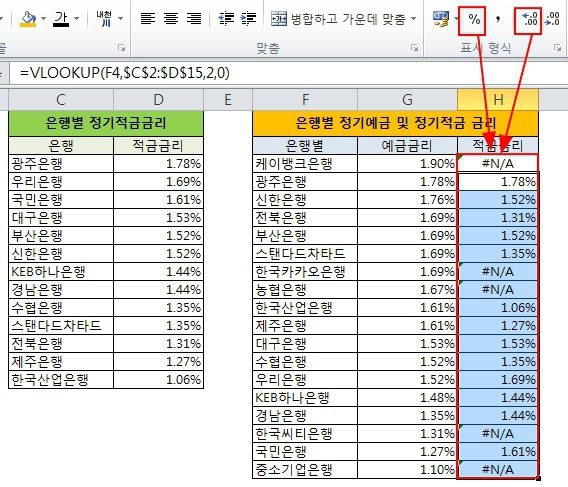The height and width of the screenshot is (487, 568).
Task: Select #N/A cell in 한국카카오은행 row
Action: point(498,272)
